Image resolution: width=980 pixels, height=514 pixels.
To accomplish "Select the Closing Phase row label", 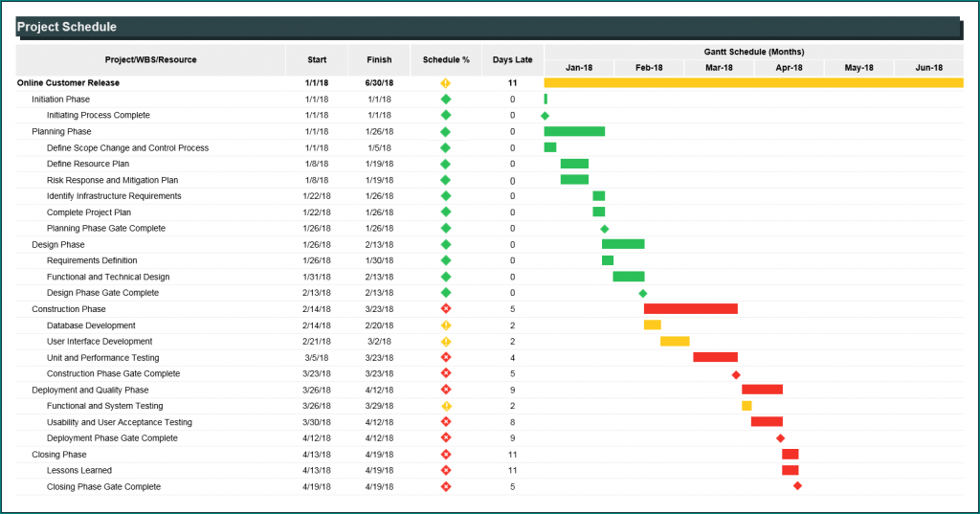I will [x=58, y=455].
